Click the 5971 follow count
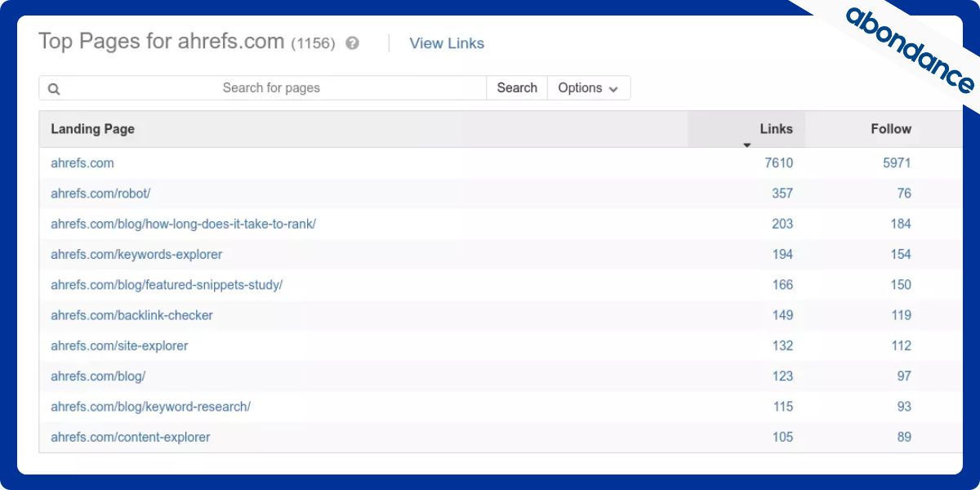This screenshot has height=490, width=980. 897,163
